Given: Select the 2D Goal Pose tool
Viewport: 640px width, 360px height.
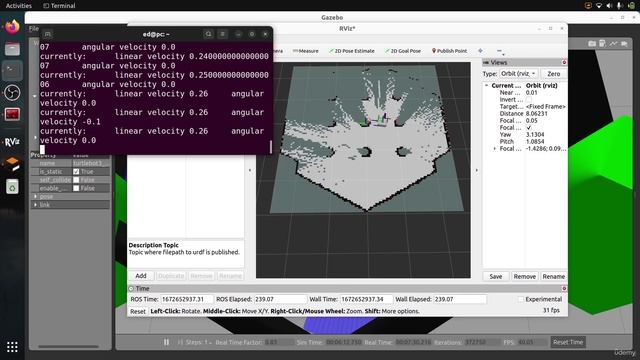Looking at the screenshot, I should (402, 51).
